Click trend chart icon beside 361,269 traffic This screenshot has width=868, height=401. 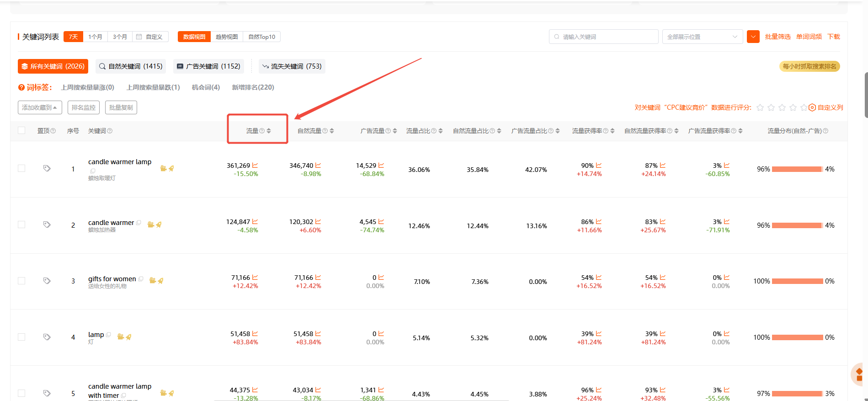[x=255, y=166]
